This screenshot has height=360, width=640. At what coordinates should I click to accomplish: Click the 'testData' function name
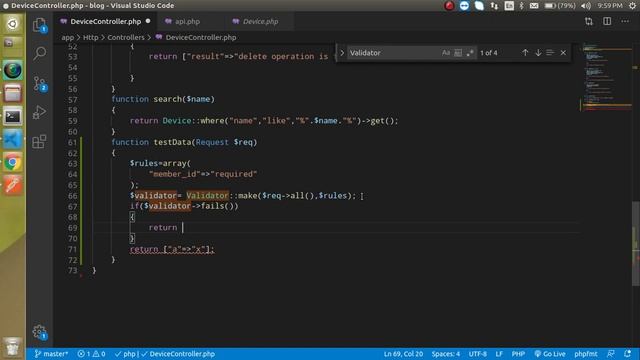pyautogui.click(x=172, y=142)
